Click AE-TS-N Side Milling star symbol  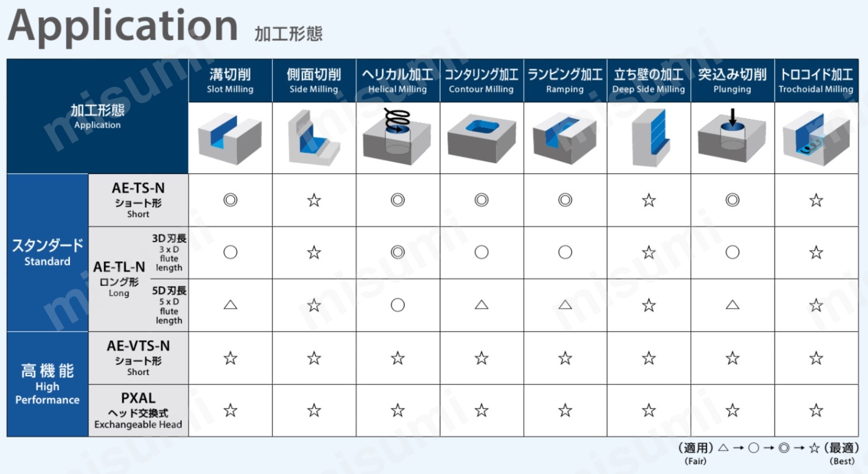(x=314, y=200)
